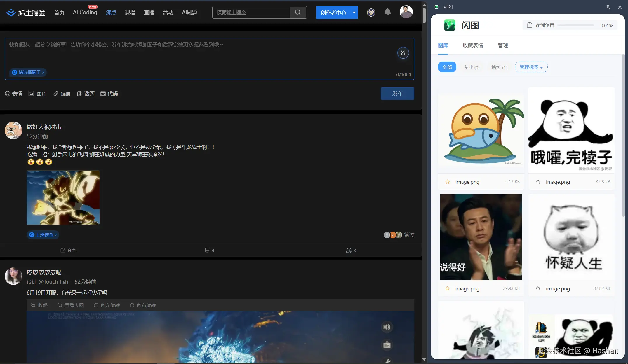The height and width of the screenshot is (364, 628).
Task: Switch to the 收藏表情 tab
Action: click(473, 45)
